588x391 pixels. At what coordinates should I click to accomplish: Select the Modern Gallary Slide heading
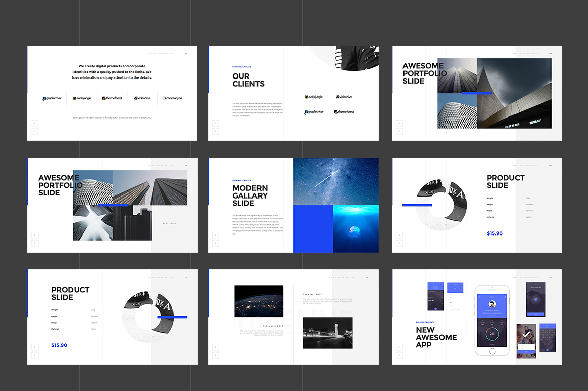[x=250, y=195]
